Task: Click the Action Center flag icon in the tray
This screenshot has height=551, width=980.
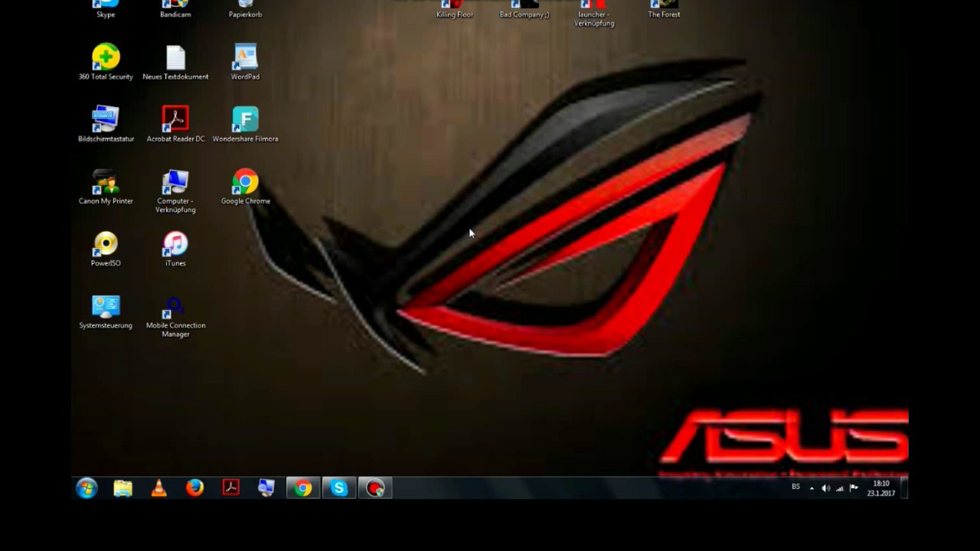Action: 854,488
